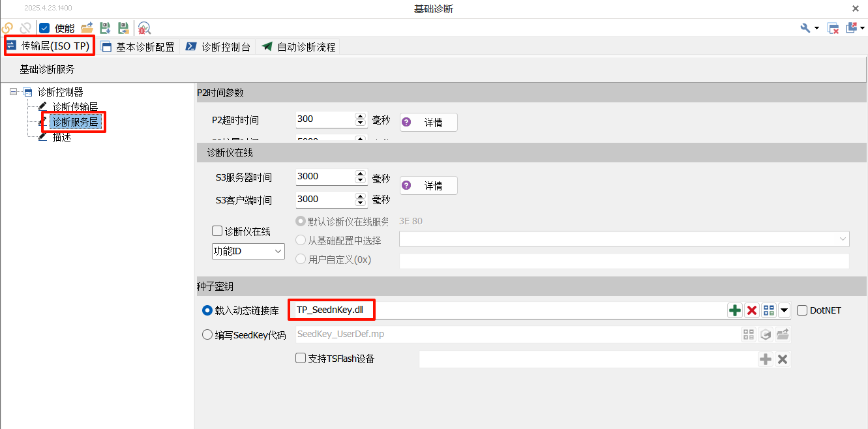Save using the save-with-arrow disk icon
This screenshot has width=868, height=429.
[x=105, y=28]
